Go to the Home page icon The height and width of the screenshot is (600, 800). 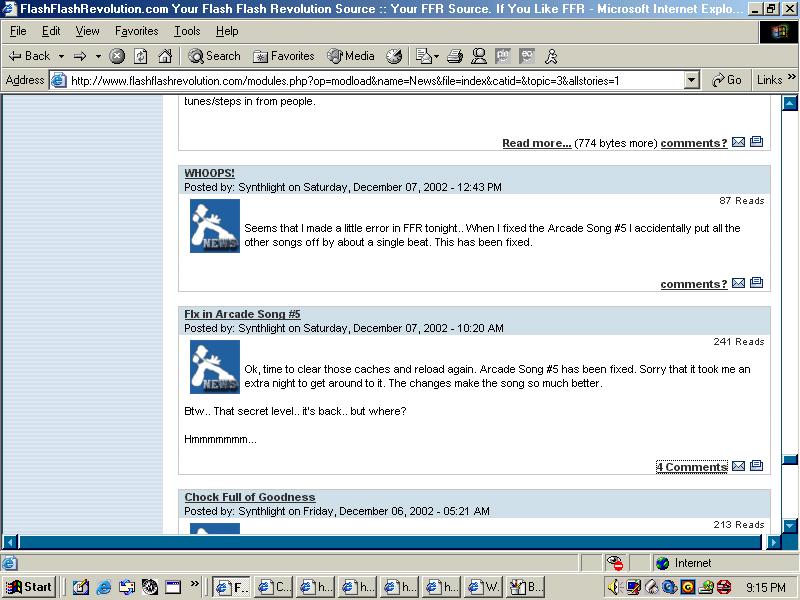point(164,56)
